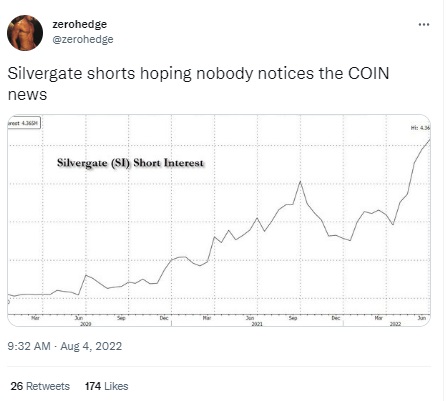Click the chart legend box at top left
This screenshot has width=447, height=401.
(x=24, y=123)
